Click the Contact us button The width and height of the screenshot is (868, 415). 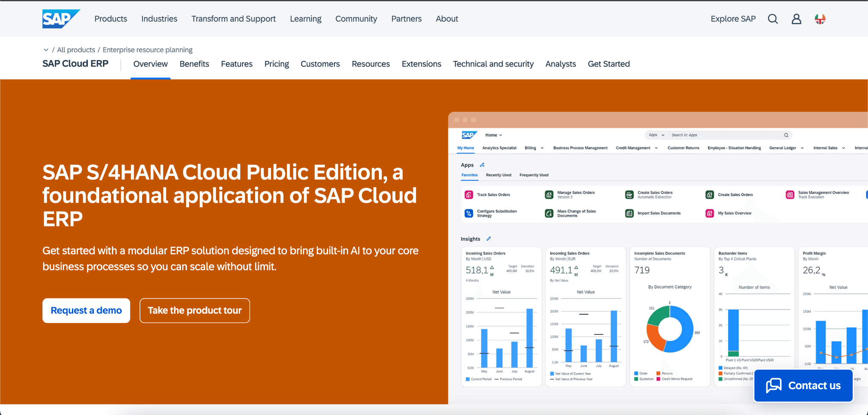(x=803, y=385)
